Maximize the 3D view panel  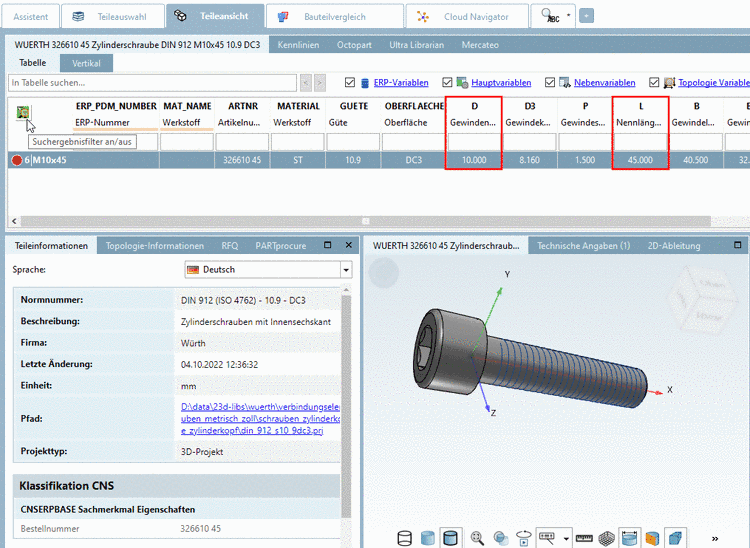pyautogui.click(x=738, y=245)
